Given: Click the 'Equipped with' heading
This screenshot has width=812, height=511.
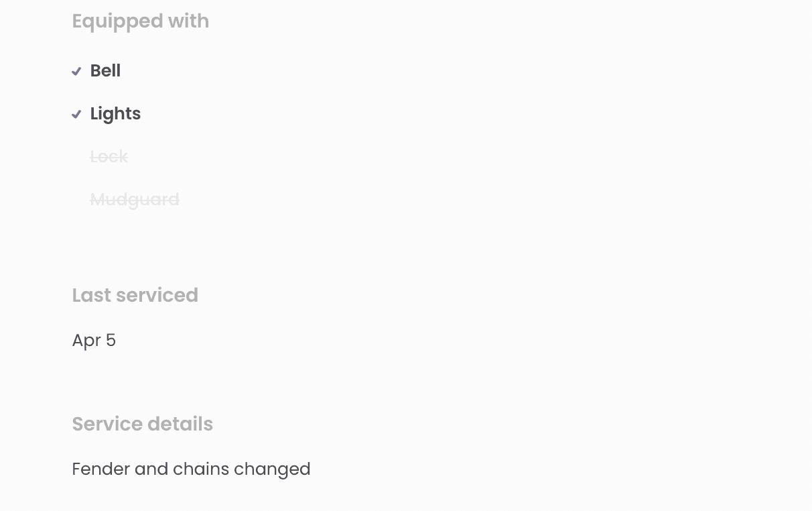Looking at the screenshot, I should pos(140,21).
